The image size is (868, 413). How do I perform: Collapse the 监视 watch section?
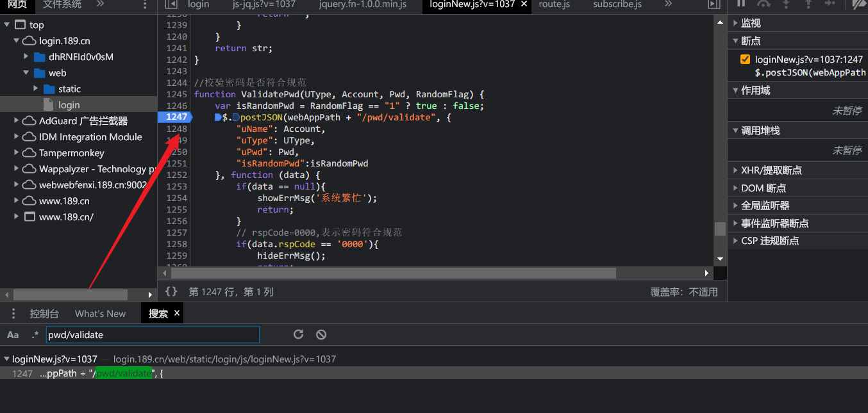(x=735, y=23)
